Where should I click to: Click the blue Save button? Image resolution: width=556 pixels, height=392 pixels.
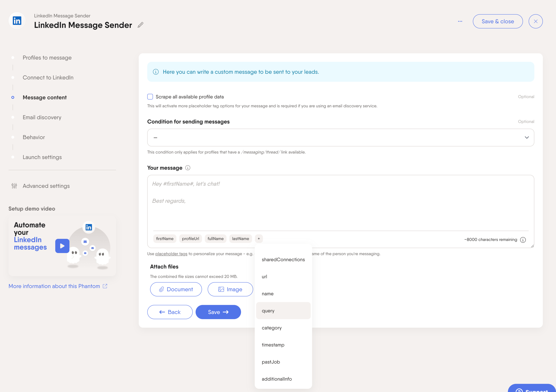point(218,312)
